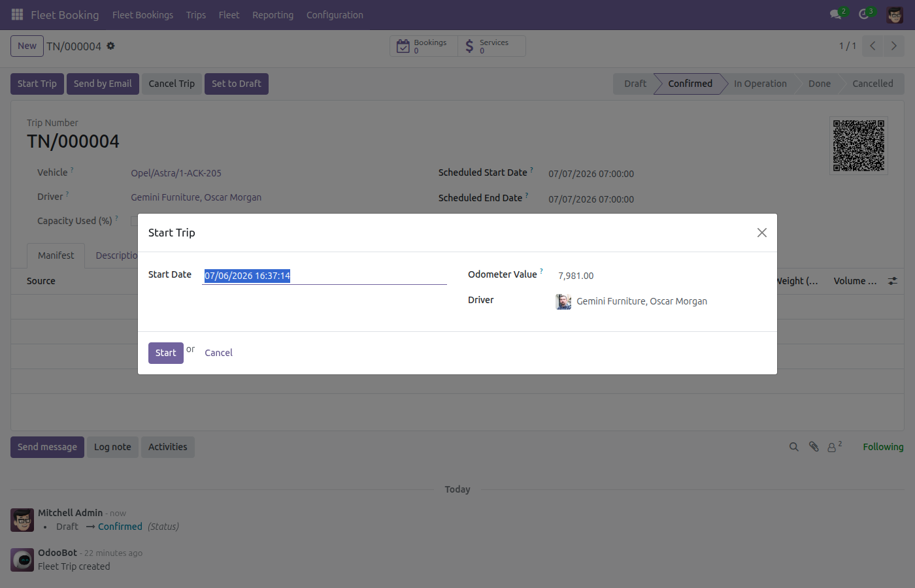This screenshot has height=588, width=915.
Task: Open column options adjust icon
Action: pyautogui.click(x=892, y=281)
